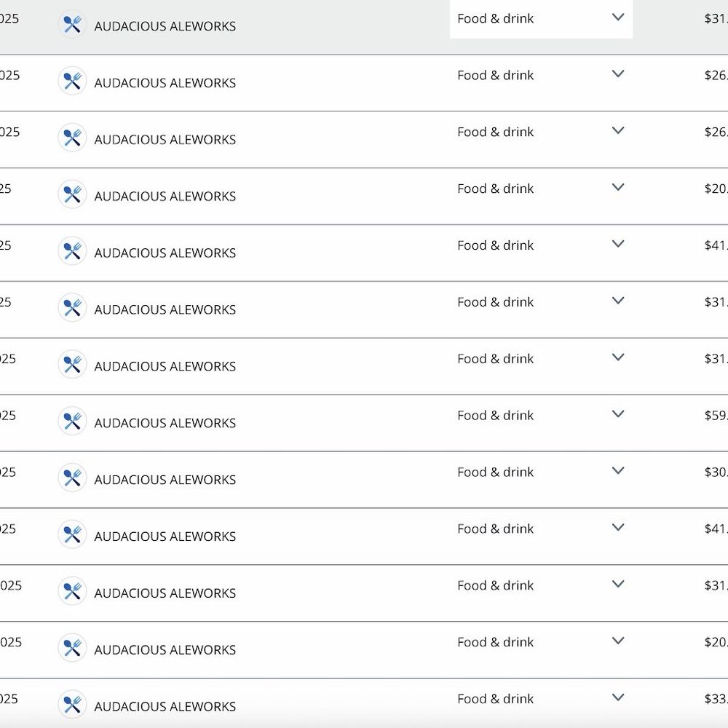Open the category dropdown on the $20 row above the $33 row

point(541,642)
